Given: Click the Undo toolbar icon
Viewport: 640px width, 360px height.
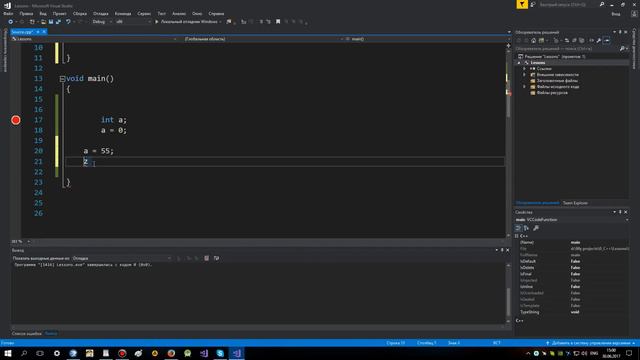Looking at the screenshot, I should click(68, 22).
